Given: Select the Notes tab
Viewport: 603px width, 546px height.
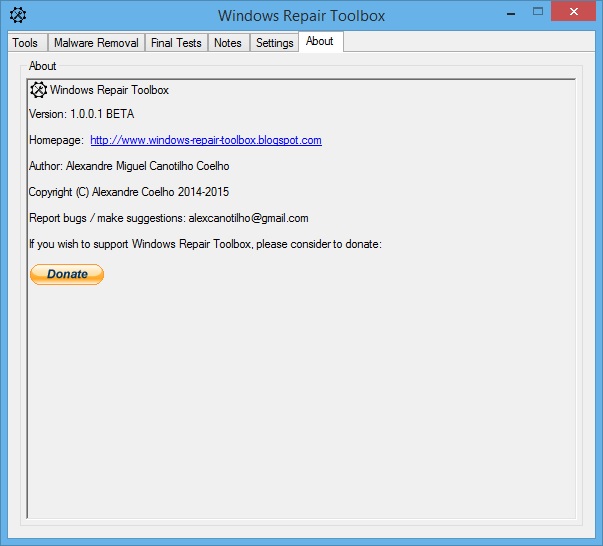Looking at the screenshot, I should point(228,43).
